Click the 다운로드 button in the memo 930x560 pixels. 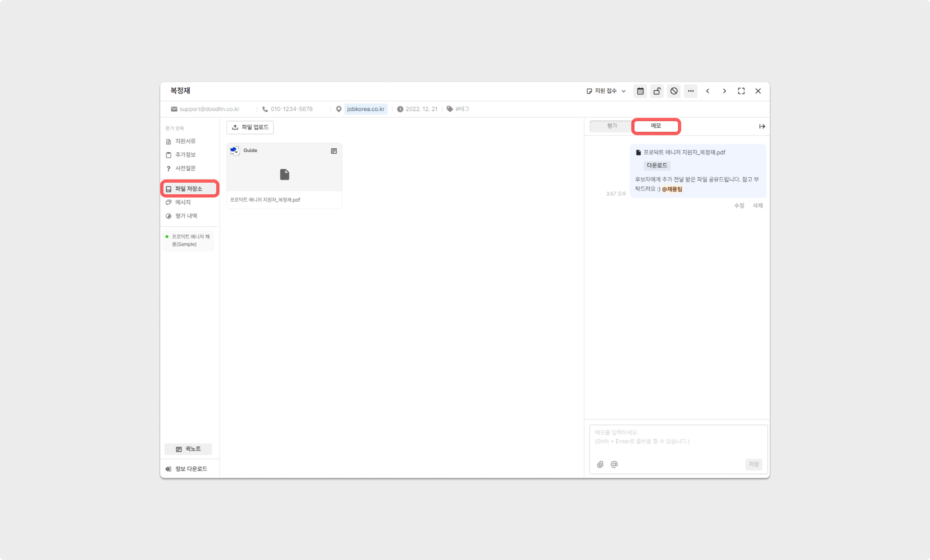[x=657, y=165]
